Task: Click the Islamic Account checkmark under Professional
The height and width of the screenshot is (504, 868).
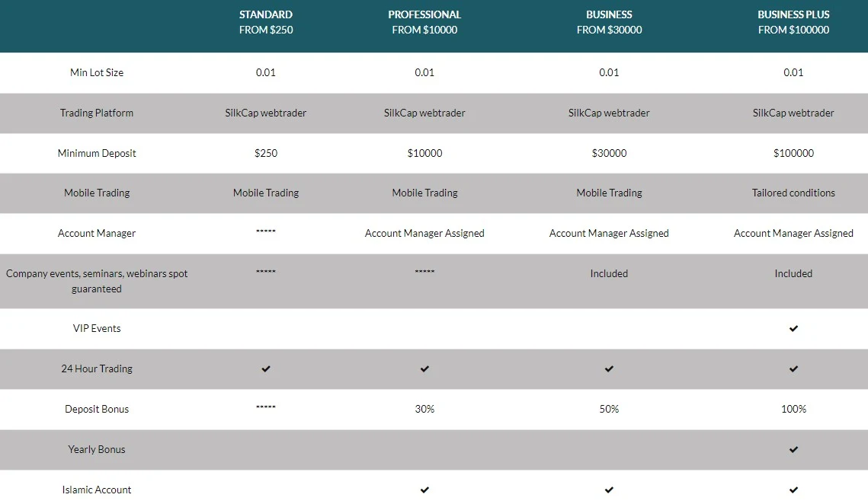Action: pyautogui.click(x=424, y=490)
